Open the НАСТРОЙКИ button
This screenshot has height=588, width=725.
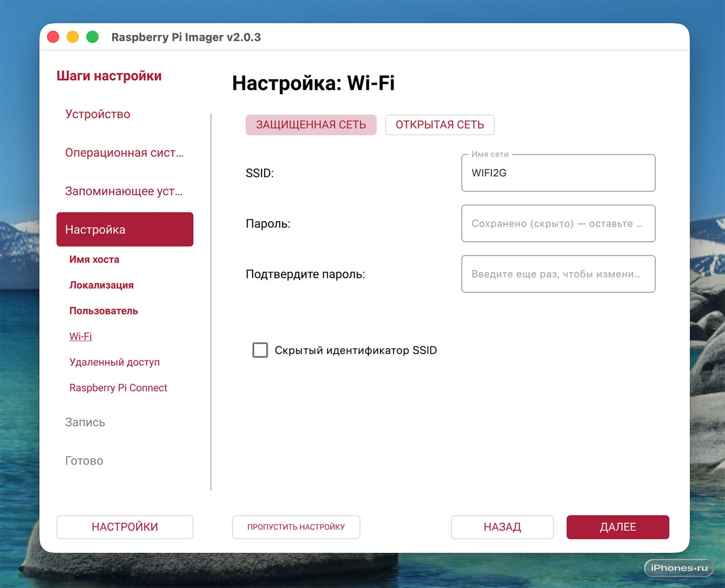pos(125,527)
